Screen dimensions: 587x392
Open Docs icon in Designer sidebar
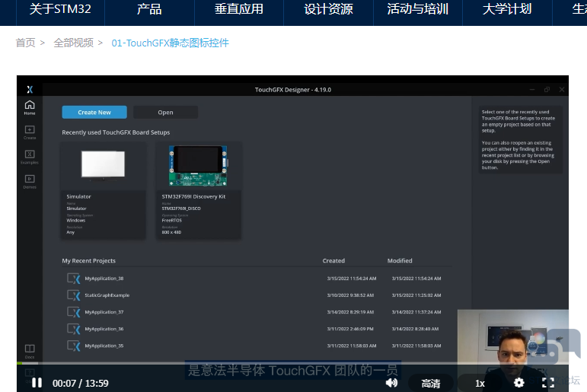30,352
